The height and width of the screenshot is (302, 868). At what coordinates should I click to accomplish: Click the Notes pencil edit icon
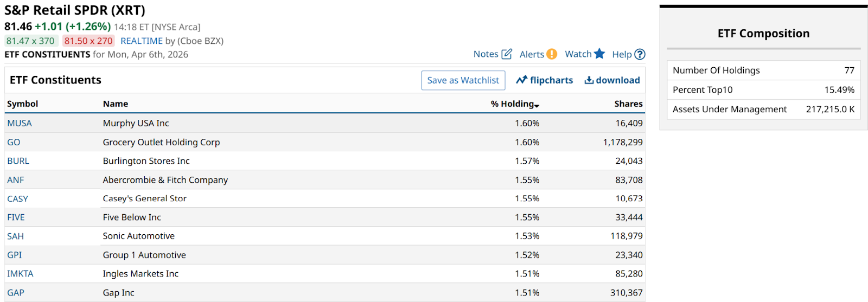click(507, 54)
